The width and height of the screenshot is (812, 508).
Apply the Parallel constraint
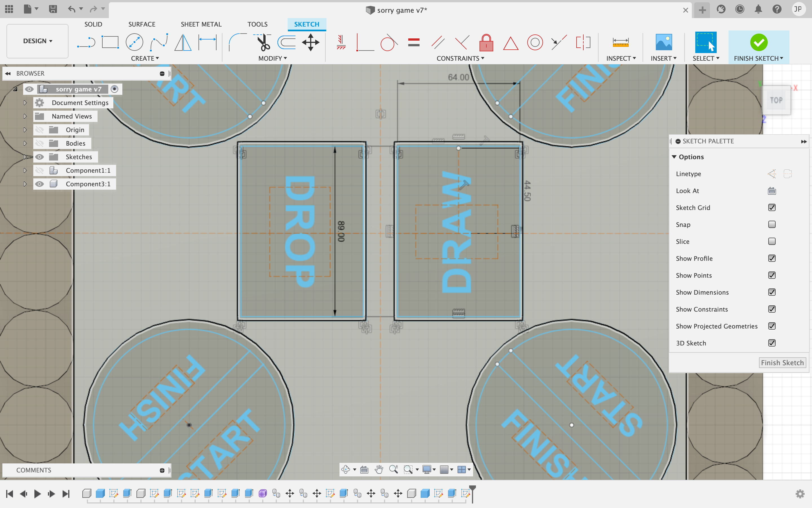438,43
